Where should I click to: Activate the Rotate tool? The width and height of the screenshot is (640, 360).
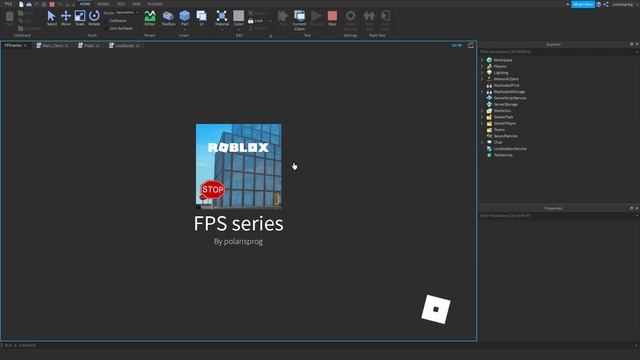tap(94, 16)
